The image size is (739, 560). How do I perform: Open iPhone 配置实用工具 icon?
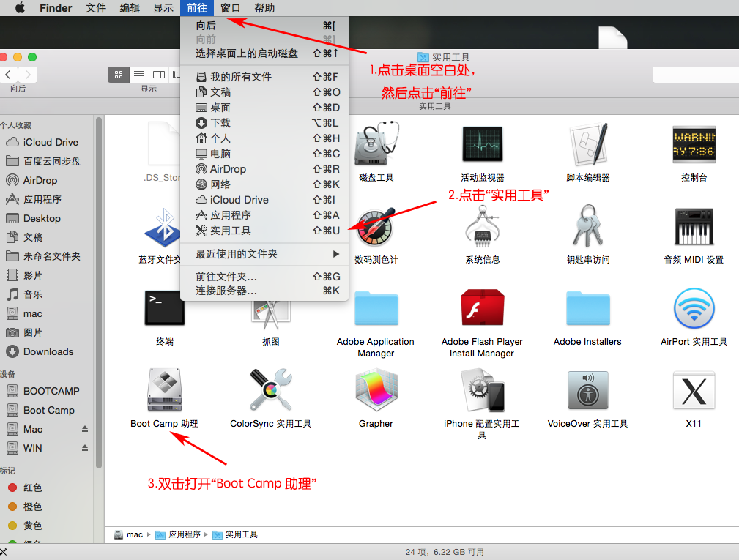482,390
